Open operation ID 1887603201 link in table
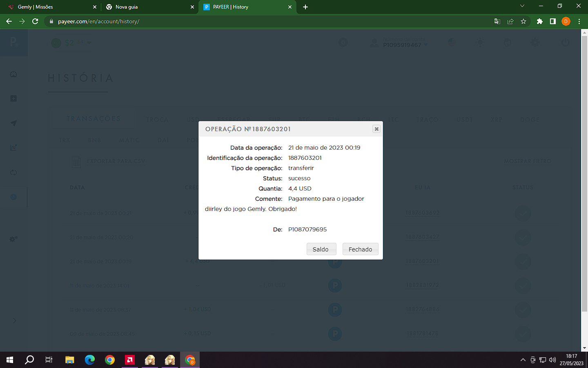Viewport: 588px width, 368px height. click(x=423, y=261)
